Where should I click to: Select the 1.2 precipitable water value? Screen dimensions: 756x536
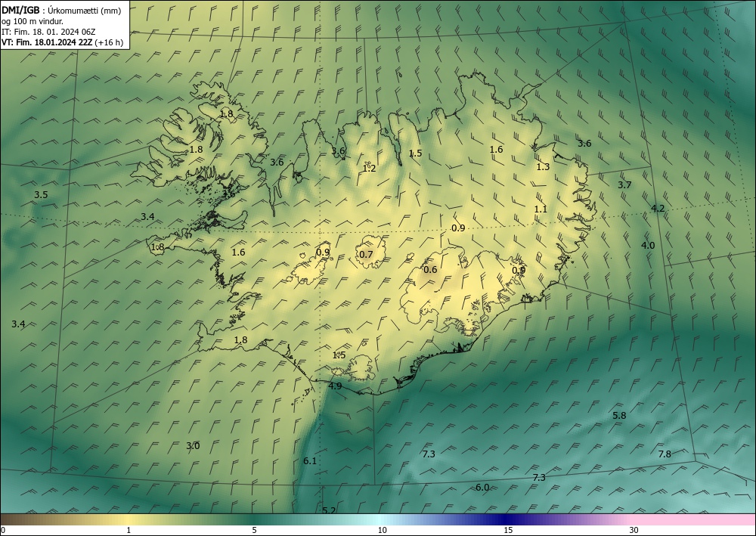370,169
